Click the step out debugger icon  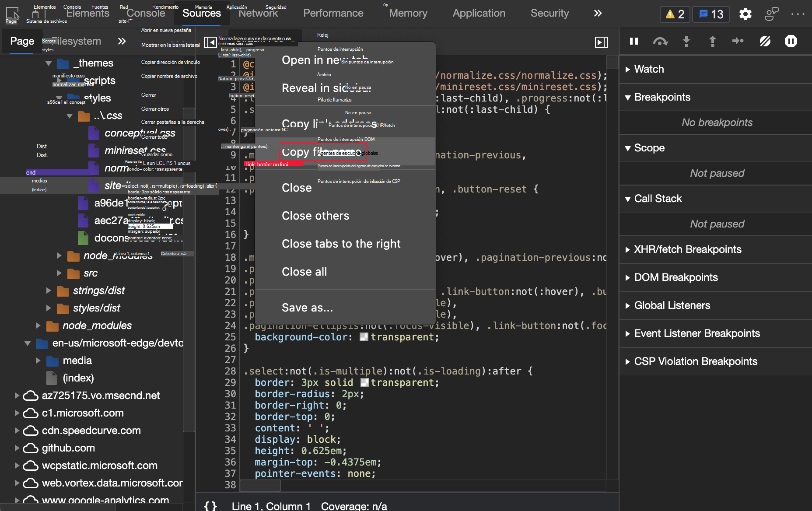tap(712, 41)
